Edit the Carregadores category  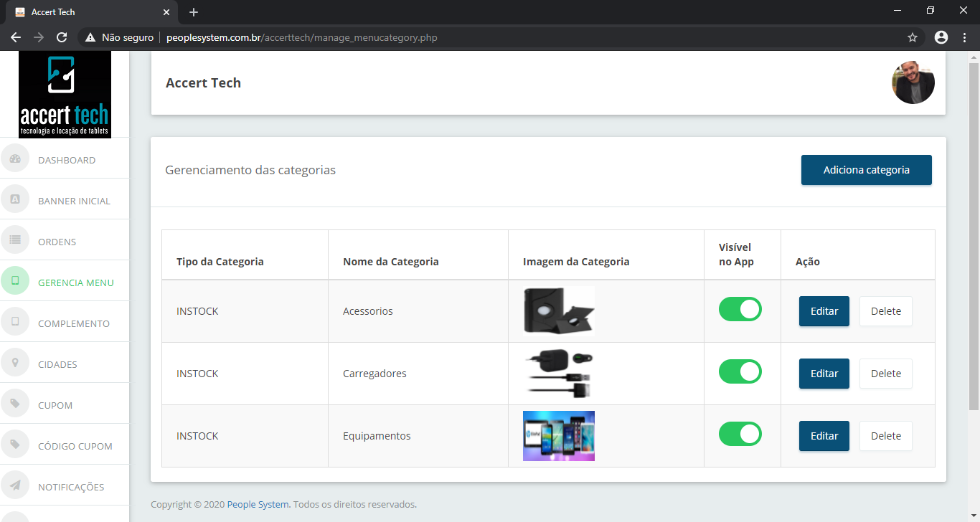[x=824, y=374]
